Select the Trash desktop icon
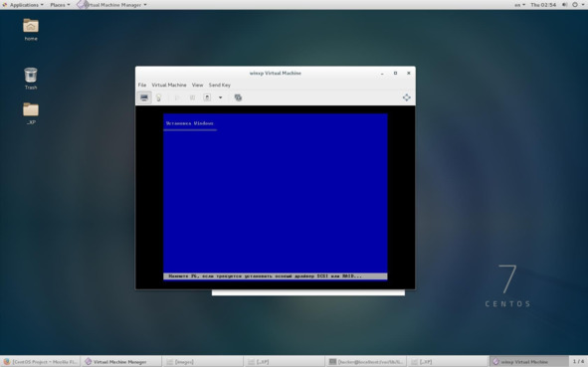The width and height of the screenshot is (588, 367). (x=31, y=78)
